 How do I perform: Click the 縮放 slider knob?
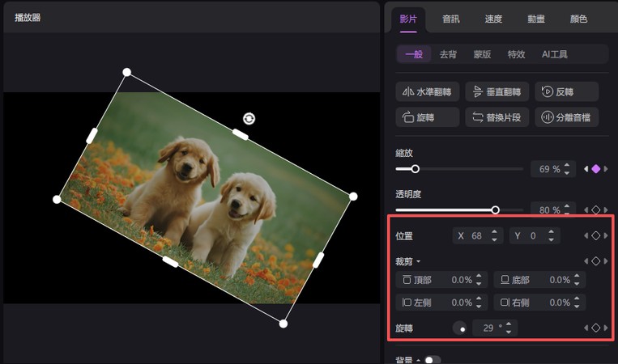click(x=415, y=169)
